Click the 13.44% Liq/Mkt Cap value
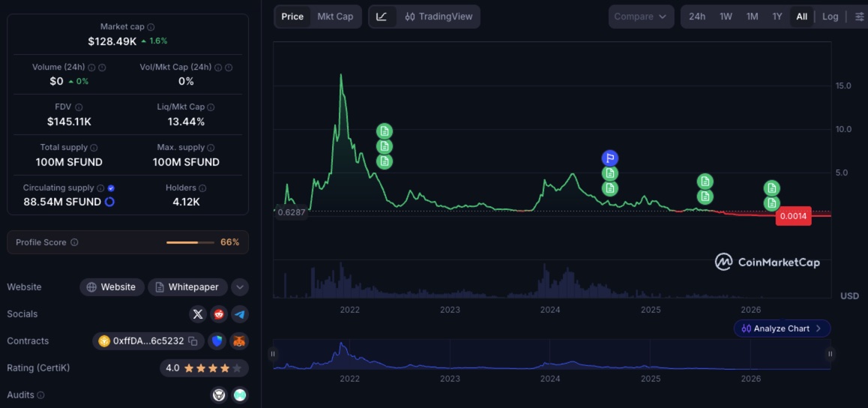 coord(186,121)
